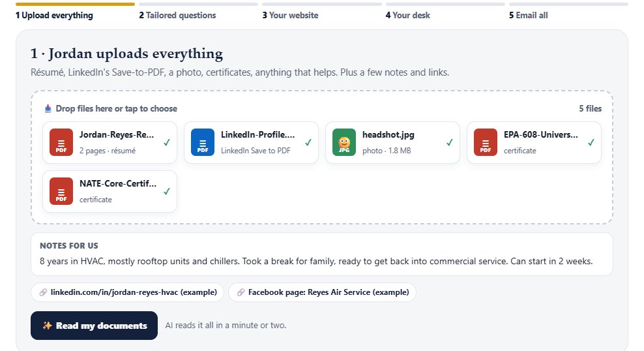
Task: Select the NATE-Core-Certif... file name
Action: (118, 184)
